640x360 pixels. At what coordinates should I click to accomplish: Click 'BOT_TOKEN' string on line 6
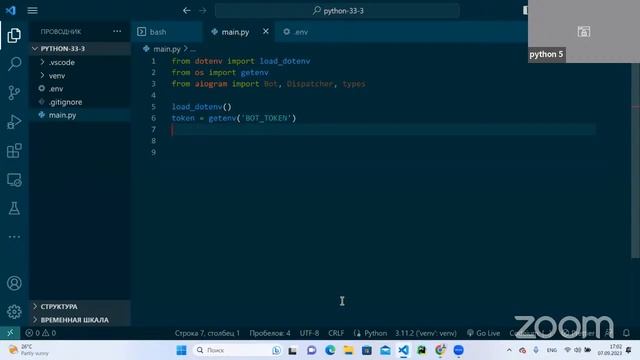coord(266,118)
